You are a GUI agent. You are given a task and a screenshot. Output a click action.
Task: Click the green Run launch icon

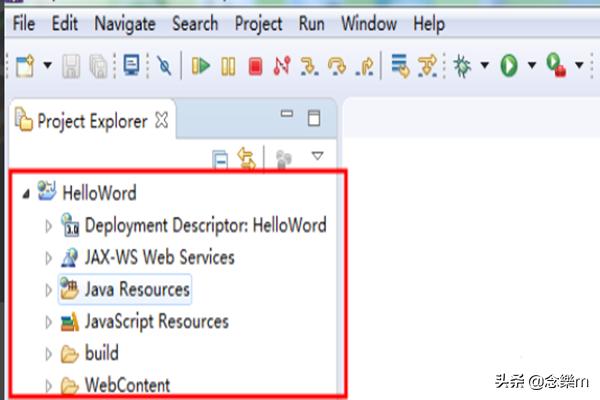click(509, 66)
